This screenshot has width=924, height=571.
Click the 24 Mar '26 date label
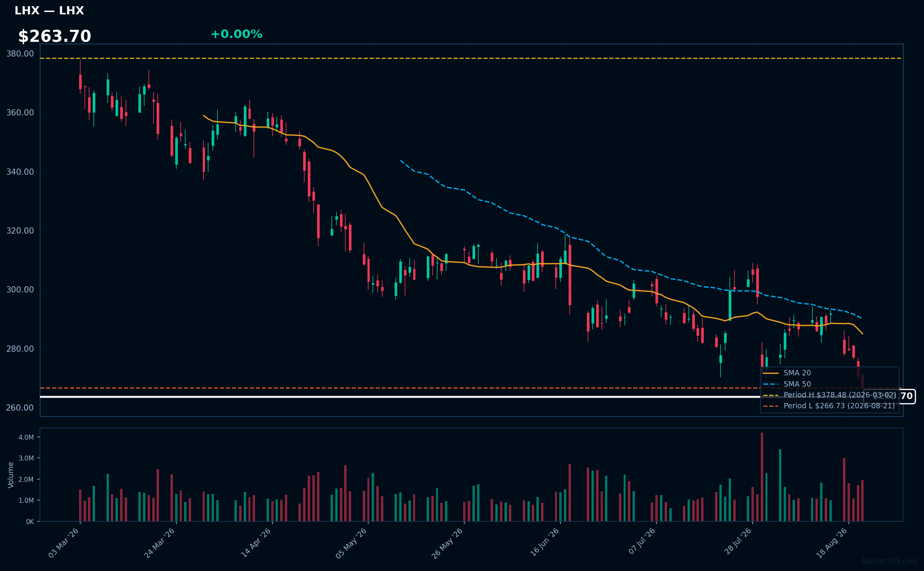(160, 543)
